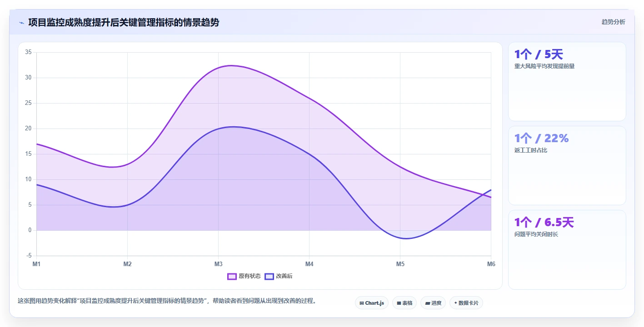Click the 问题平均关闭时长 label
644x327 pixels.
click(536, 234)
